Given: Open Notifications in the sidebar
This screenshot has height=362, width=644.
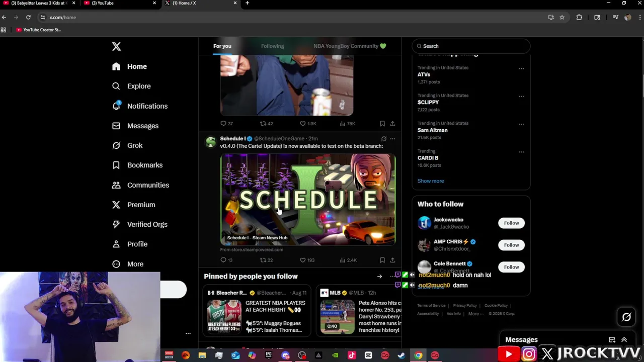Looking at the screenshot, I should pos(140,106).
